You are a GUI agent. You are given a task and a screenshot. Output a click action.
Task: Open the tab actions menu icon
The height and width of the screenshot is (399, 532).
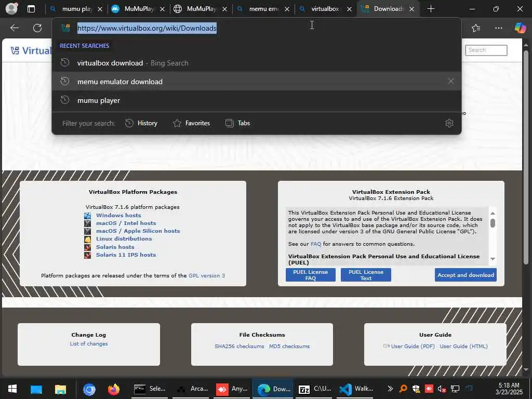pos(31,9)
